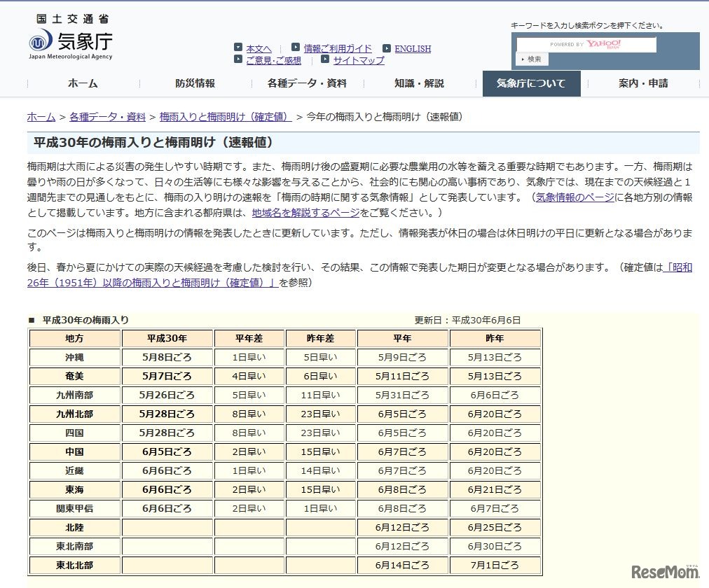Screen dimensions: 709x588
Task: Click the 5月26日ごろ cell for 九州南部
Action: tap(167, 395)
